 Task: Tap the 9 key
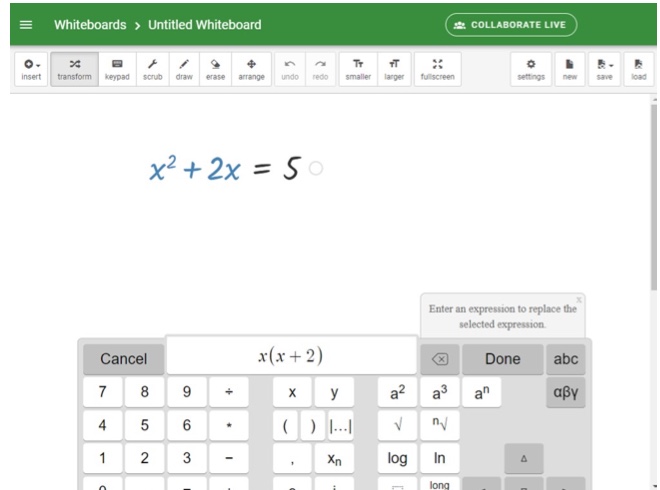coord(187,392)
